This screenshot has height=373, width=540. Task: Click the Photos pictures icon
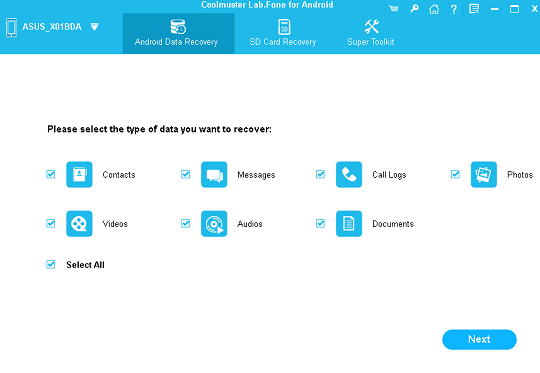(x=484, y=174)
